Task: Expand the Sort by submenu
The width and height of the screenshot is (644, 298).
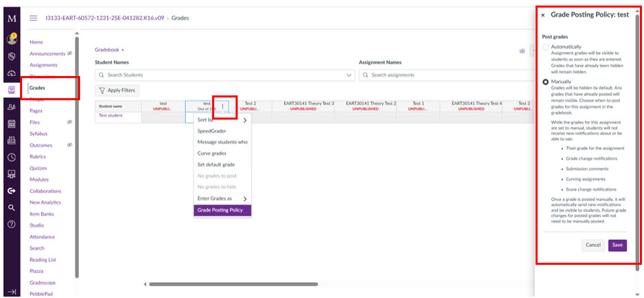Action: pos(222,120)
